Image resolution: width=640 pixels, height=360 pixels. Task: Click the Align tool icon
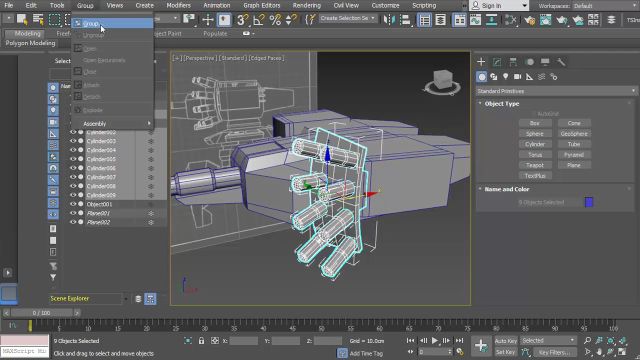click(405, 19)
